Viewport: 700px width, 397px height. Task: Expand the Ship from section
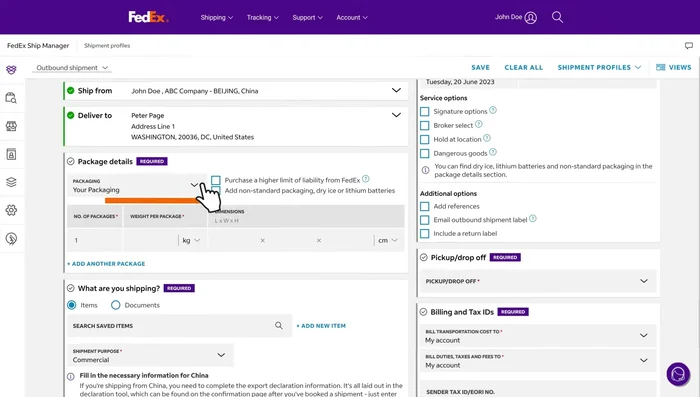click(396, 90)
